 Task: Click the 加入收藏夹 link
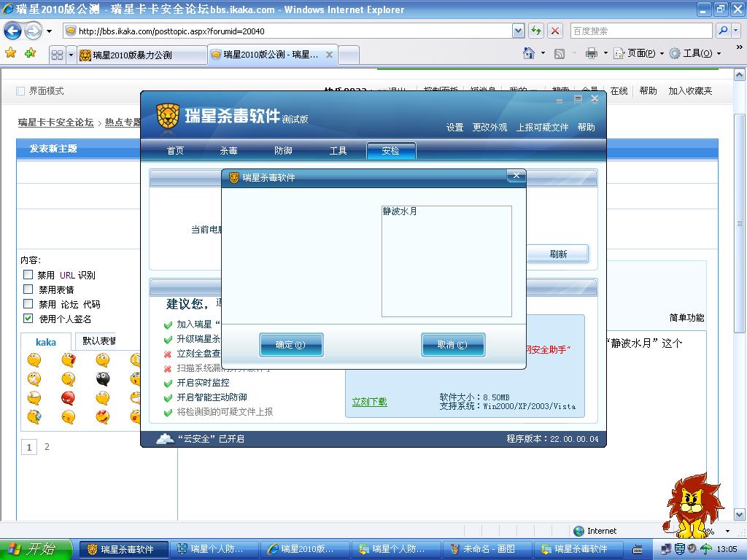click(690, 91)
